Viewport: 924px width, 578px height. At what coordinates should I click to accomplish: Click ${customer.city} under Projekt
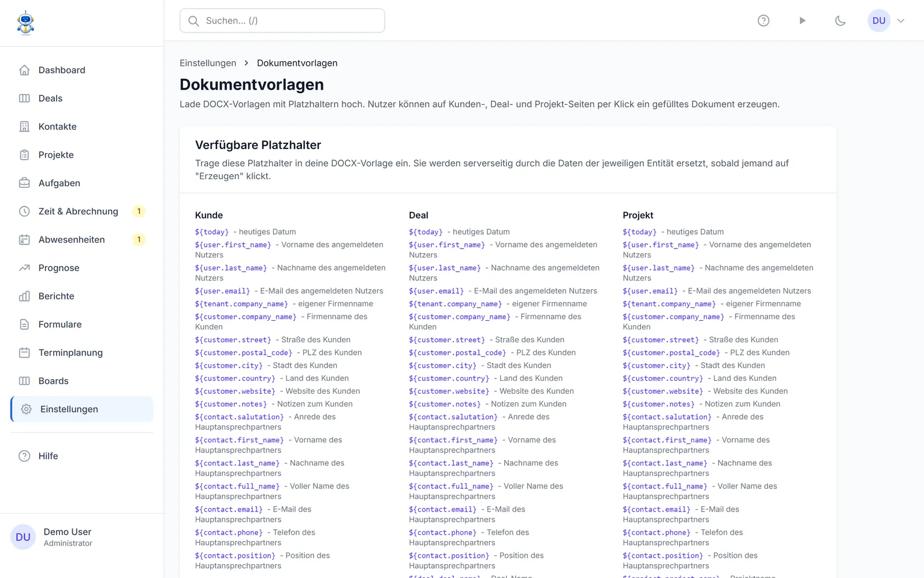point(657,366)
